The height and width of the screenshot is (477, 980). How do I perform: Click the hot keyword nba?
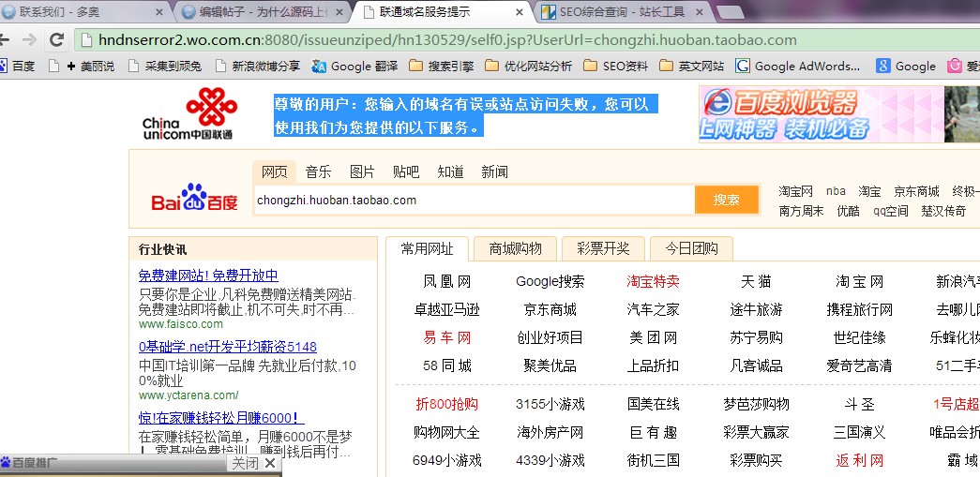836,191
